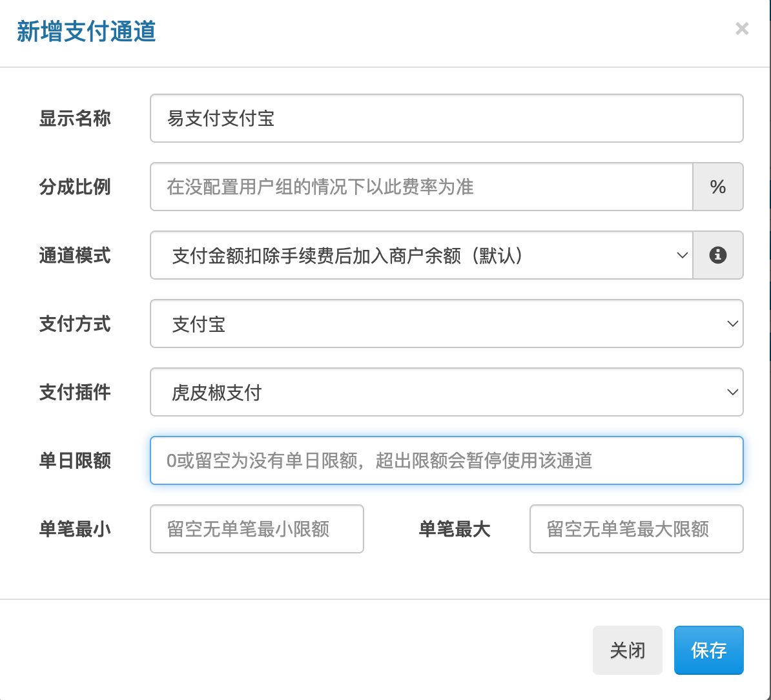The image size is (771, 700).
Task: Select the 单笔最大 maximum amount field
Action: (x=636, y=529)
